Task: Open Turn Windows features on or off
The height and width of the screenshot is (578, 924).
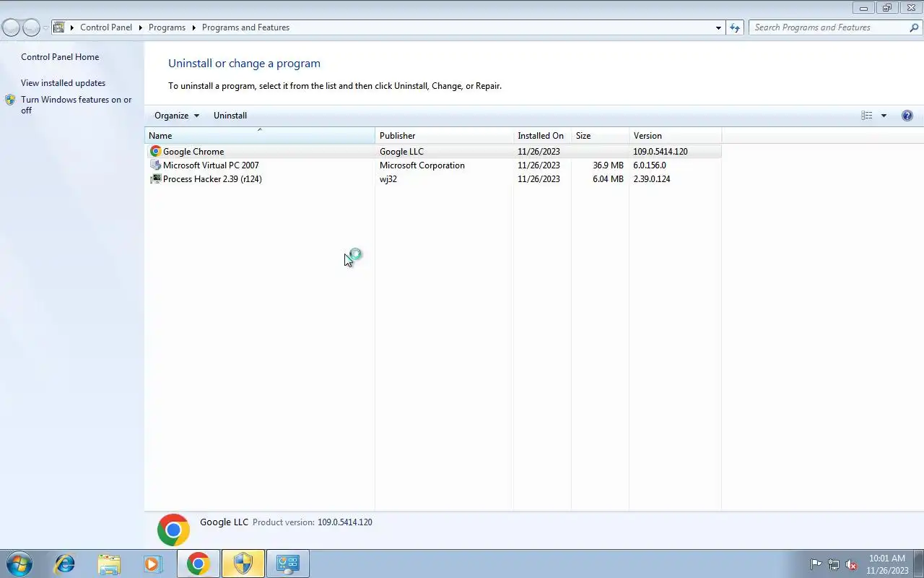Action: point(77,105)
